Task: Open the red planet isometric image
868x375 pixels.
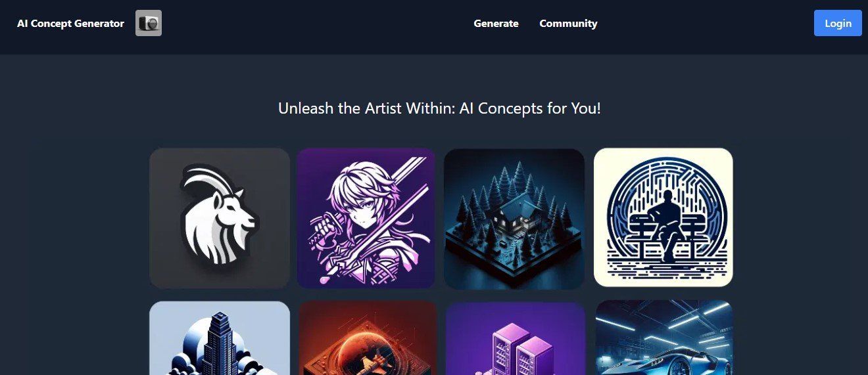Action: coord(368,338)
